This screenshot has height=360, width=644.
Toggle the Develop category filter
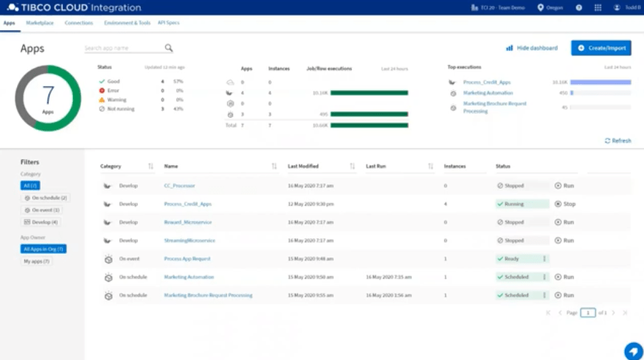(41, 221)
